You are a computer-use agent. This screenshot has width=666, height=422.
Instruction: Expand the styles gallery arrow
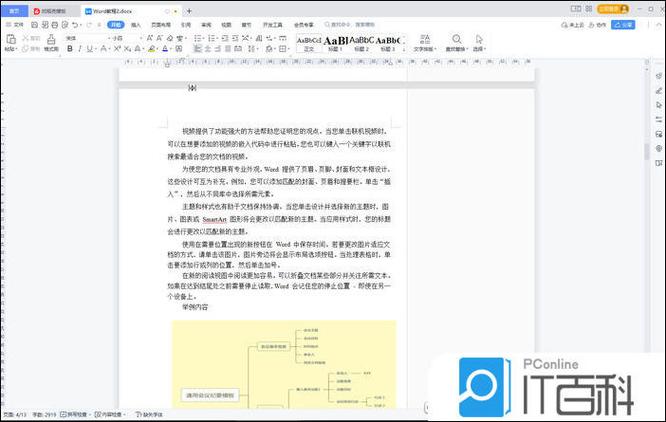tap(404, 50)
